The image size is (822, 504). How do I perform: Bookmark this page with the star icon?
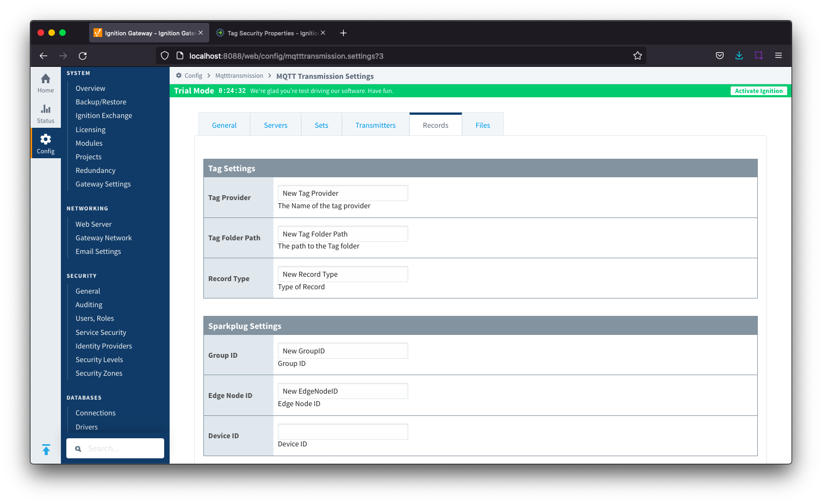click(638, 55)
